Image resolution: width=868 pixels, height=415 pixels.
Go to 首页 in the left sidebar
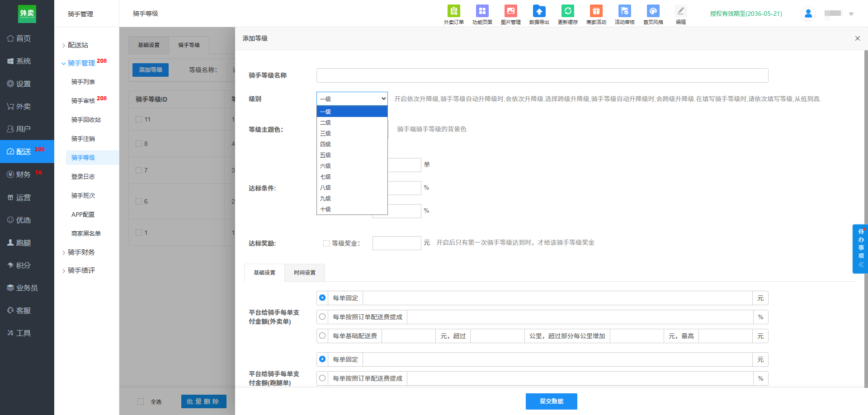(27, 38)
